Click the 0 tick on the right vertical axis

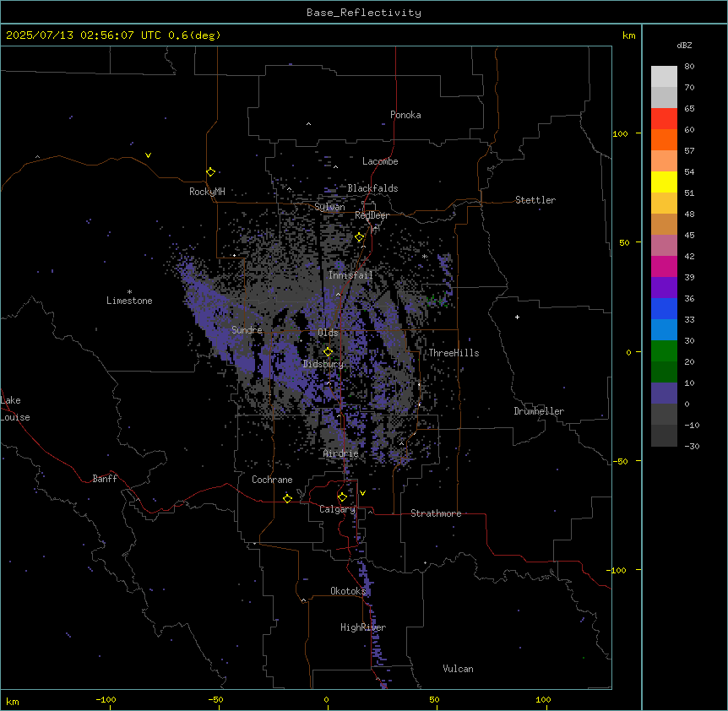pos(628,353)
